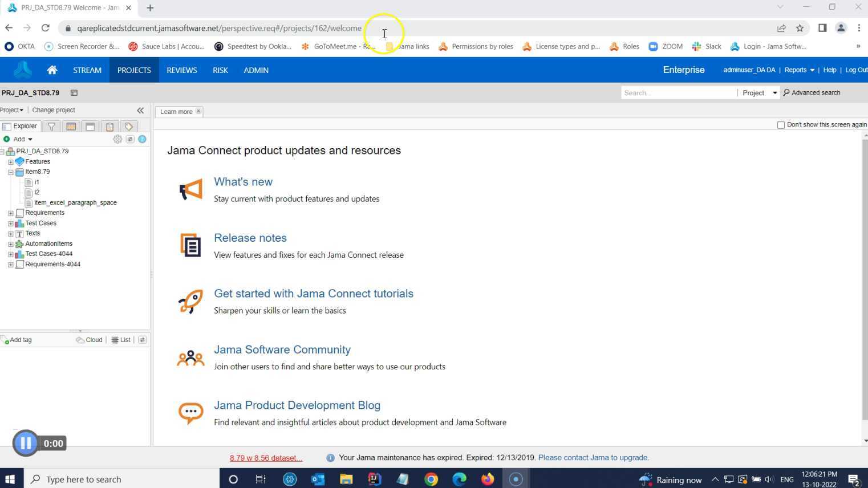Viewport: 868px width, 488px height.
Task: Close the Learn more tab
Action: point(198,111)
